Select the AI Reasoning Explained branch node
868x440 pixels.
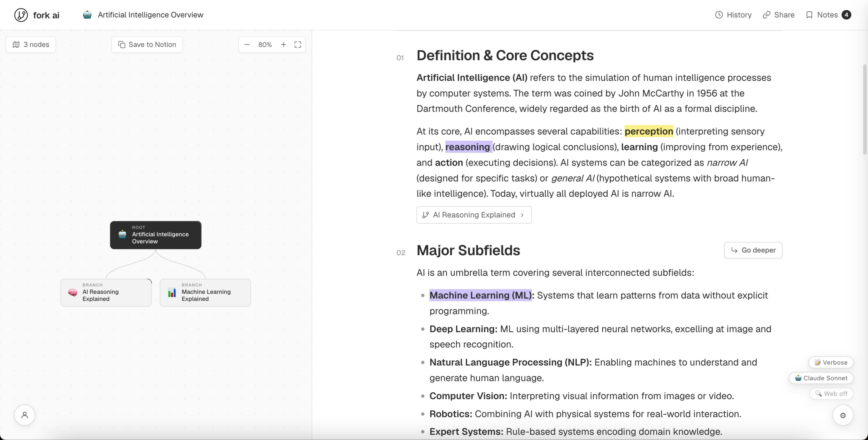[x=106, y=292]
